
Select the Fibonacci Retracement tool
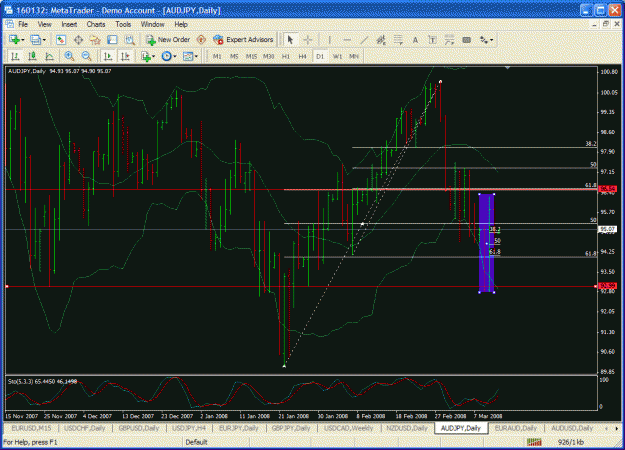point(398,40)
